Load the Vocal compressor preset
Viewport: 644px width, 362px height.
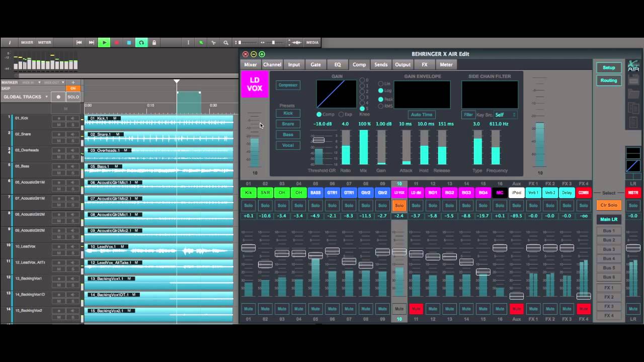288,145
